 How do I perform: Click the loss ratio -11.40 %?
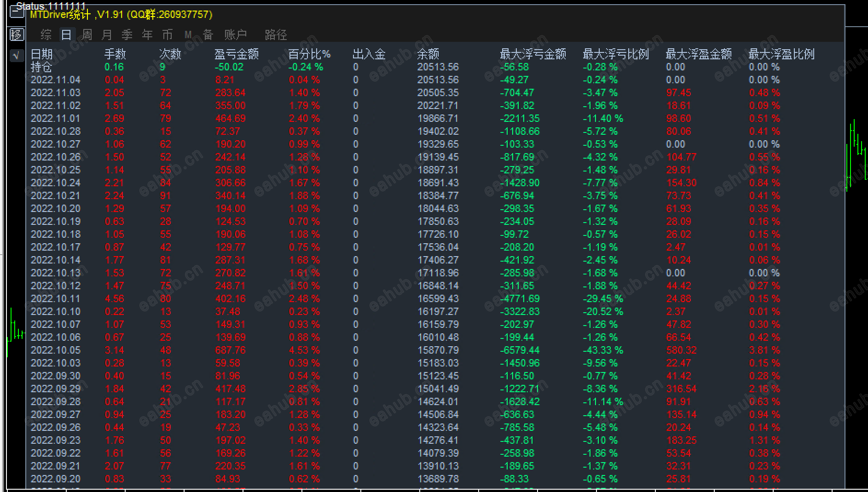pyautogui.click(x=603, y=119)
